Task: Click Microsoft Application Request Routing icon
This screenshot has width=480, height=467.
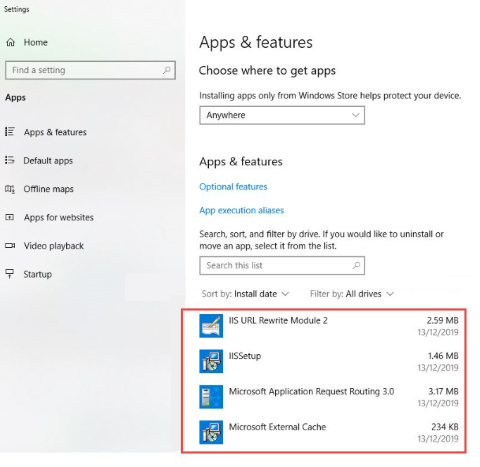Action: (x=211, y=397)
